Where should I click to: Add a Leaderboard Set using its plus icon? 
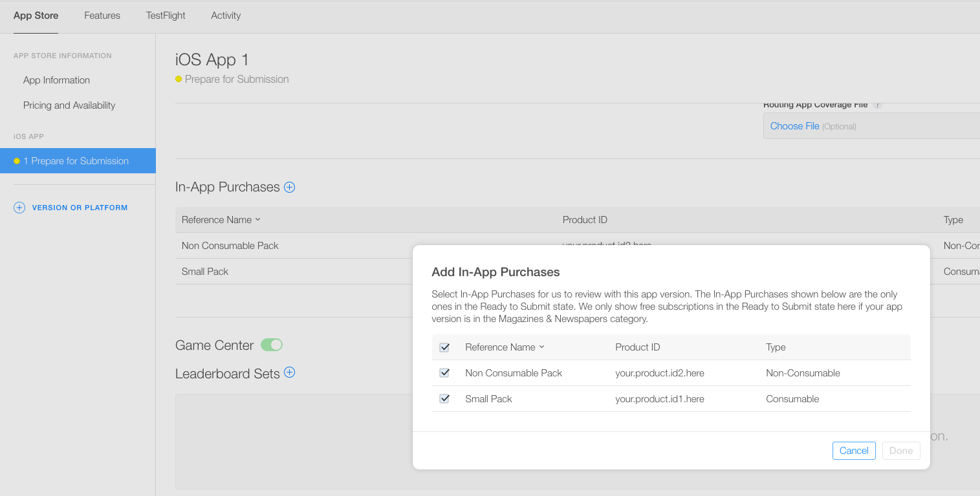tap(289, 373)
